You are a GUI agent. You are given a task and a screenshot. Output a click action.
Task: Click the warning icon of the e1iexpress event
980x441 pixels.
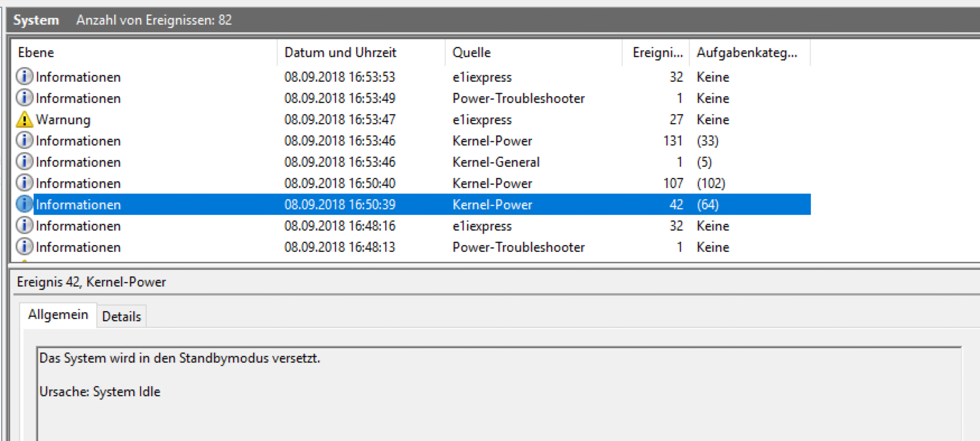(x=24, y=119)
